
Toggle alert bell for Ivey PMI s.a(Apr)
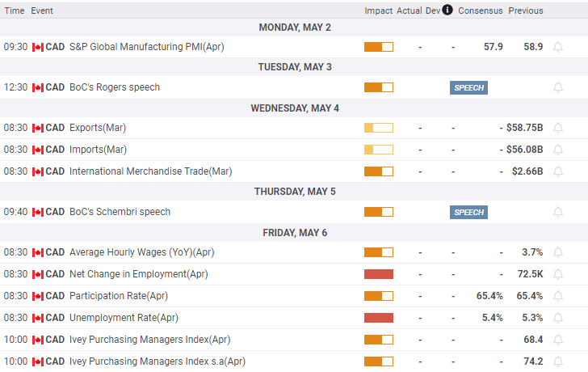[x=557, y=361]
